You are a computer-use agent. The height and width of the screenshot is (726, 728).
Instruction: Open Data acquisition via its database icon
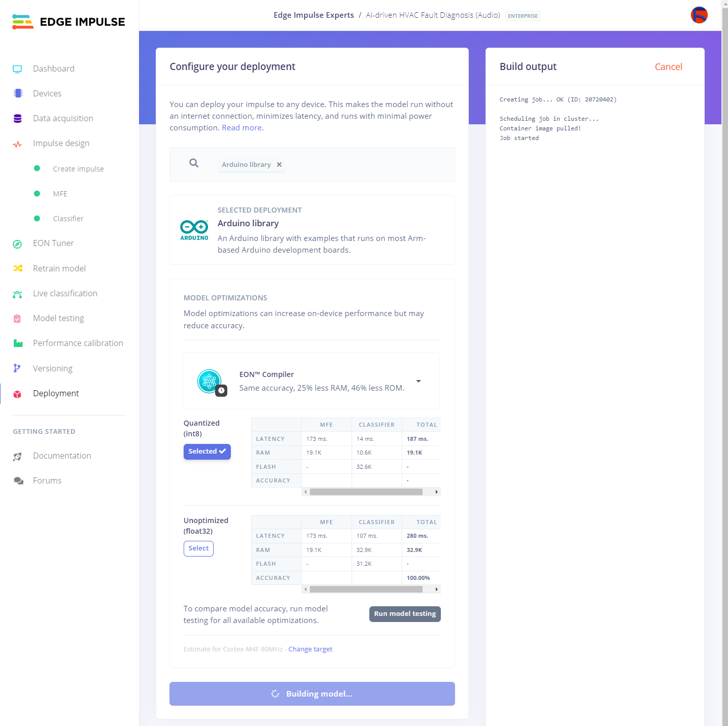18,119
